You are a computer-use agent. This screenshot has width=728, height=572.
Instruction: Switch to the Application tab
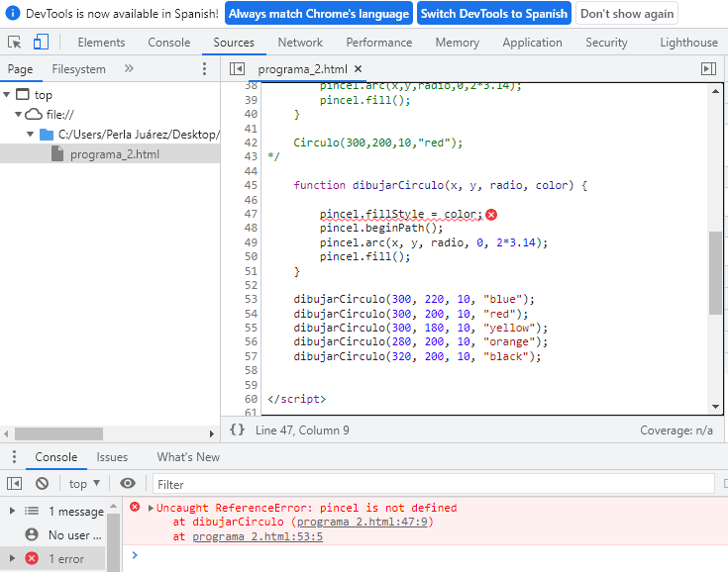[532, 43]
